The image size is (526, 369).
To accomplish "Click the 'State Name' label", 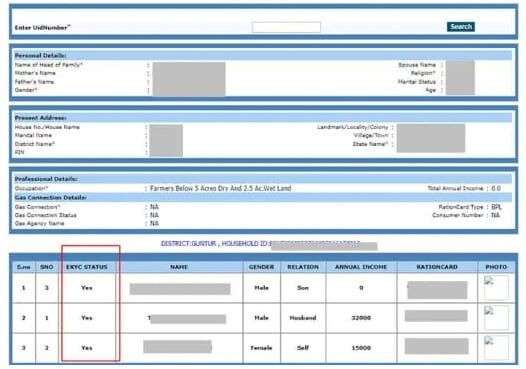I will [370, 144].
